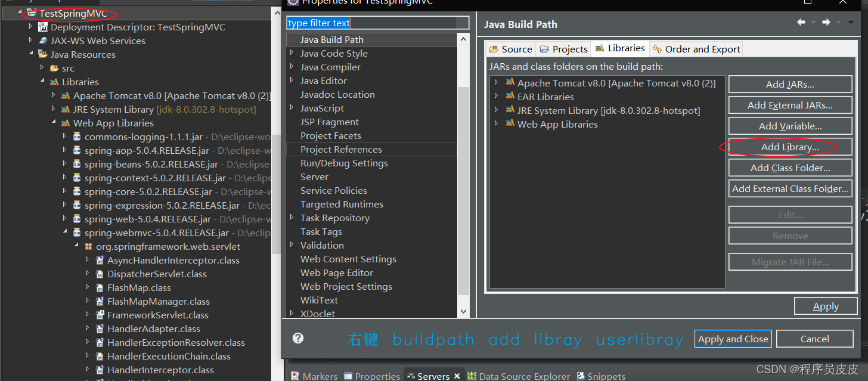Image resolution: width=868 pixels, height=381 pixels.
Task: Click the help question mark icon
Action: pyautogui.click(x=297, y=338)
